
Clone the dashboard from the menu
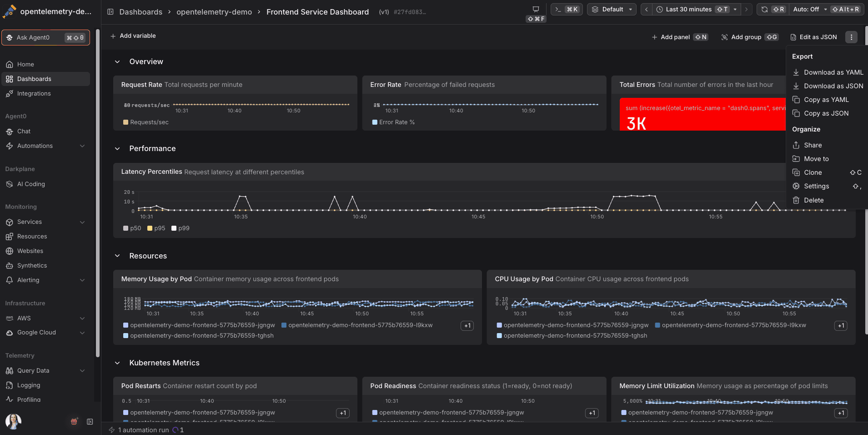point(828,172)
